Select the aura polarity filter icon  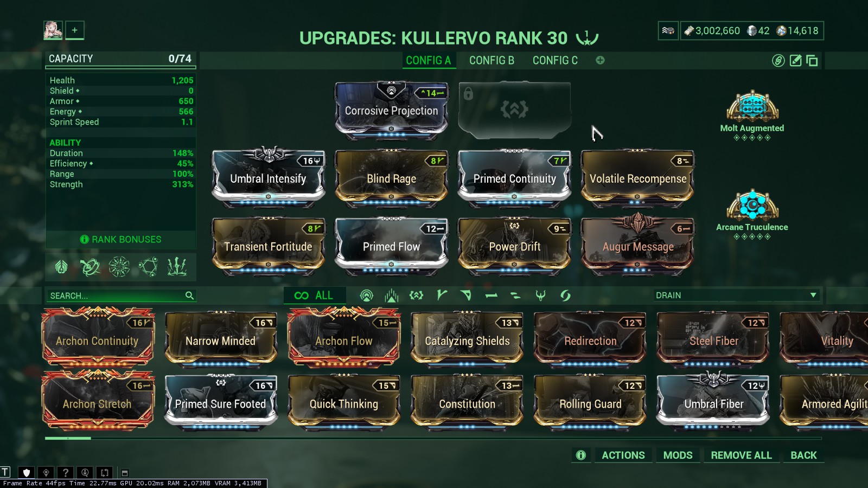click(x=367, y=296)
